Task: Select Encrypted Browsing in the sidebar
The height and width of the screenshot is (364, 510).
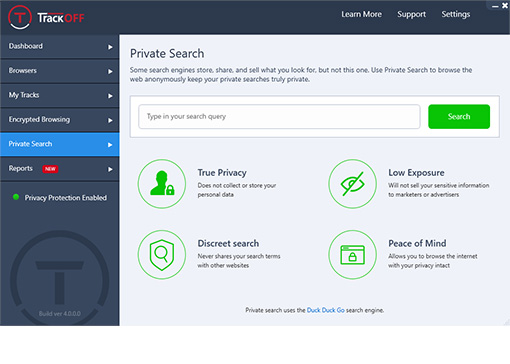Action: 60,120
